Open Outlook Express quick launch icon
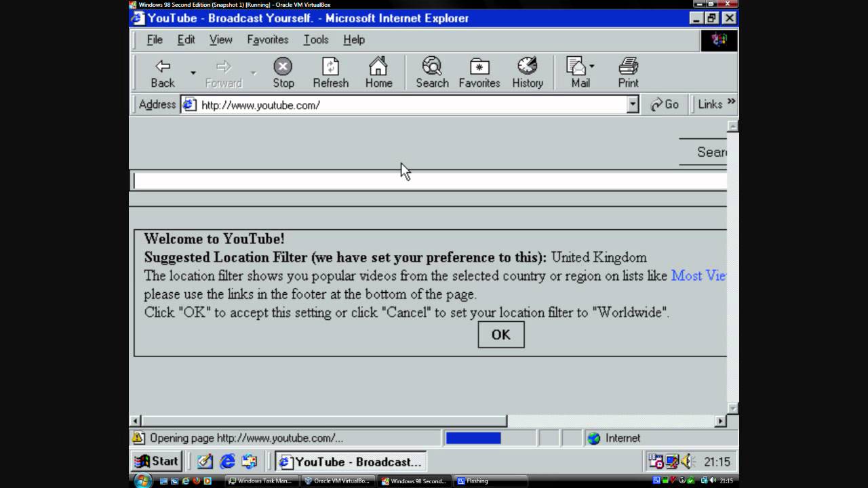 click(x=250, y=462)
